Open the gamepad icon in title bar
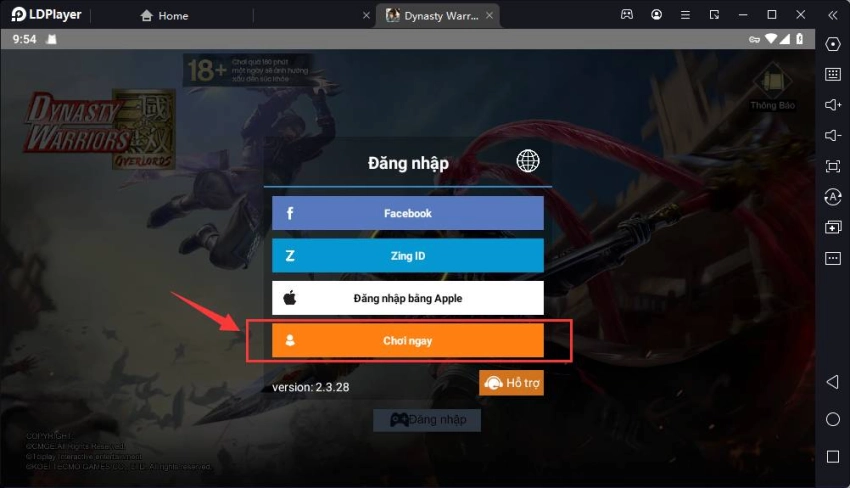 click(x=627, y=15)
